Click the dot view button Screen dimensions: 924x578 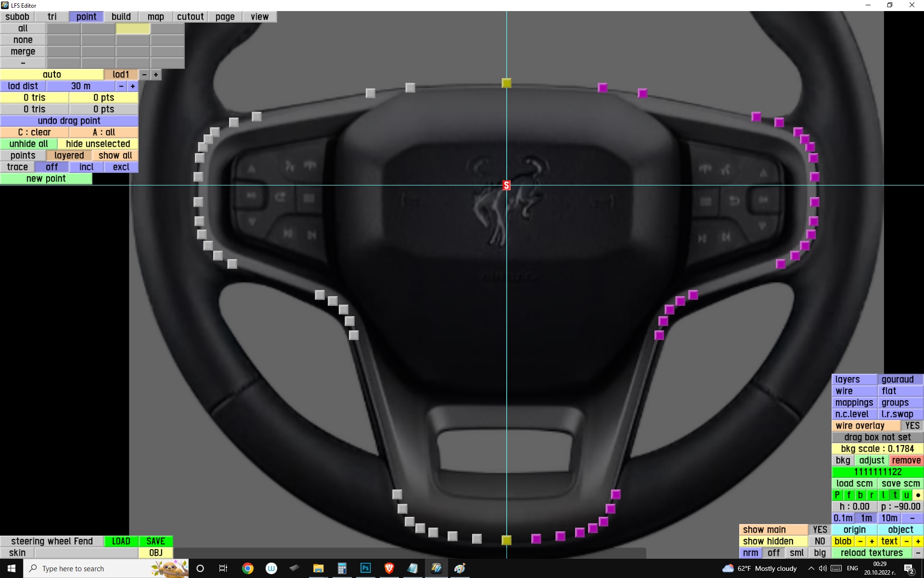pyautogui.click(x=918, y=495)
